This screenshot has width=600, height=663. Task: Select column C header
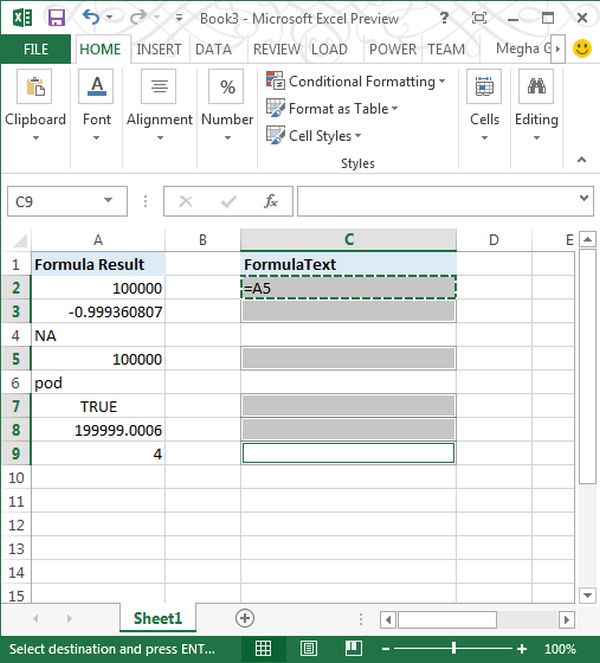click(348, 240)
